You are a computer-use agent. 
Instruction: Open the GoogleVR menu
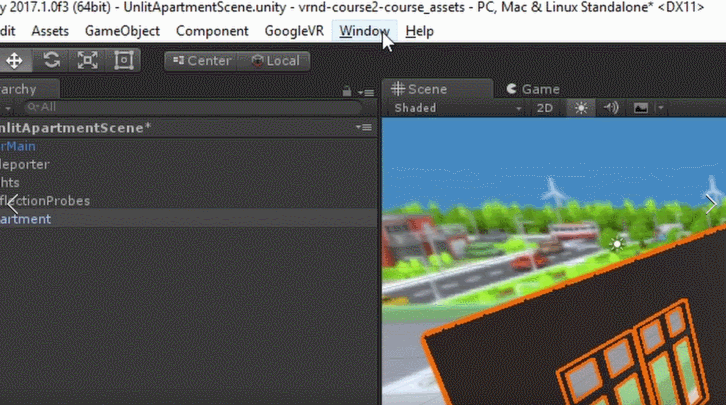pos(294,31)
